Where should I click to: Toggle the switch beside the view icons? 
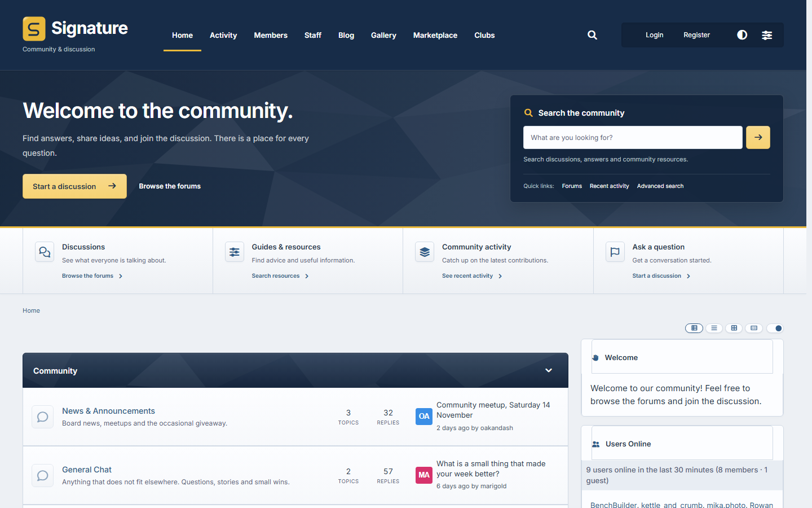coord(775,328)
